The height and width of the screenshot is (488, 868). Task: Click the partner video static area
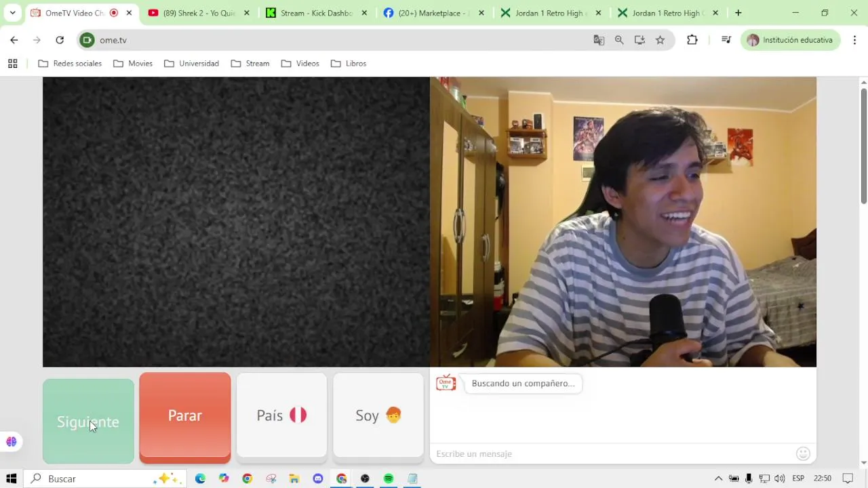pos(236,222)
